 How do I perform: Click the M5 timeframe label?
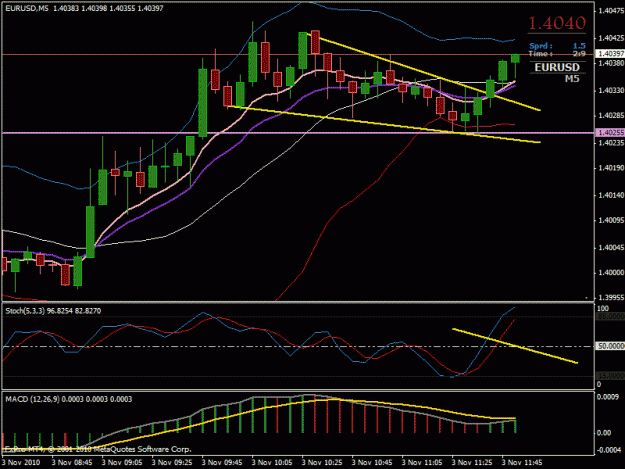tap(572, 78)
